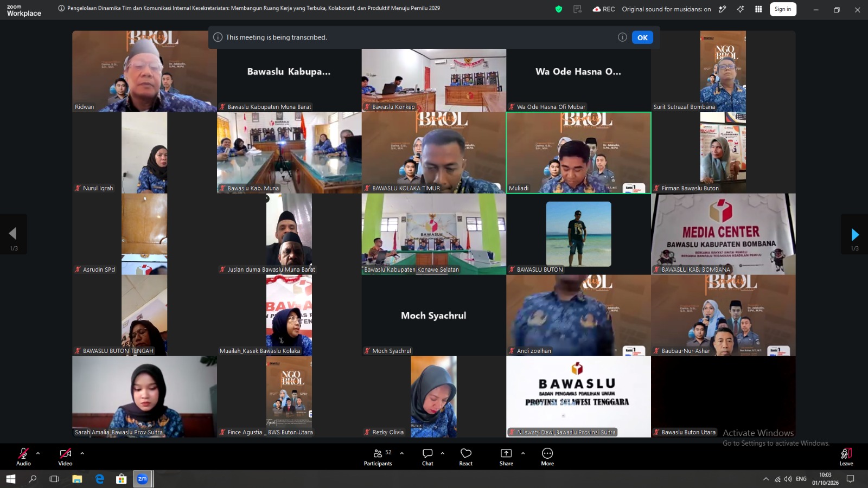The width and height of the screenshot is (868, 488).
Task: Click AI companion sparkle icon
Action: (x=741, y=9)
